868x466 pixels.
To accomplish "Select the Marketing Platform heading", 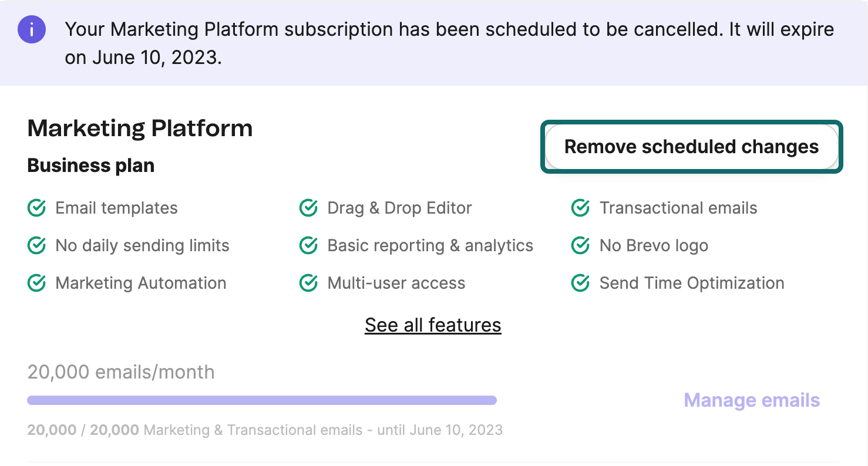I will 140,128.
